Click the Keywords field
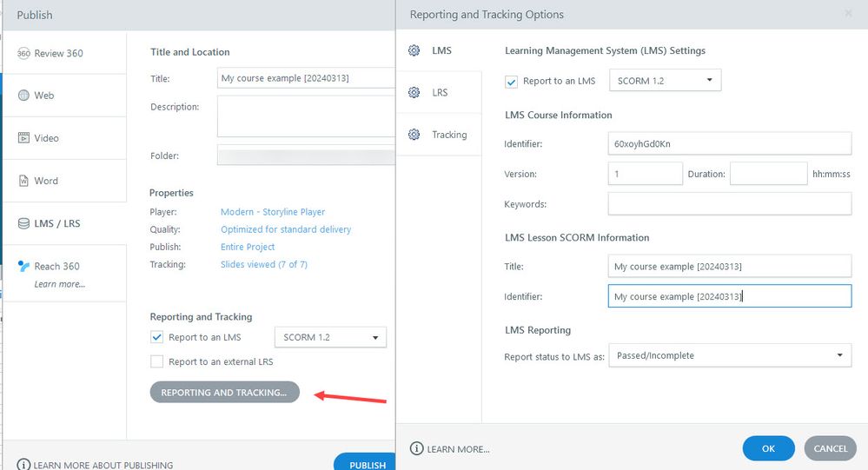Viewport: 868px width, 470px height. pyautogui.click(x=730, y=203)
